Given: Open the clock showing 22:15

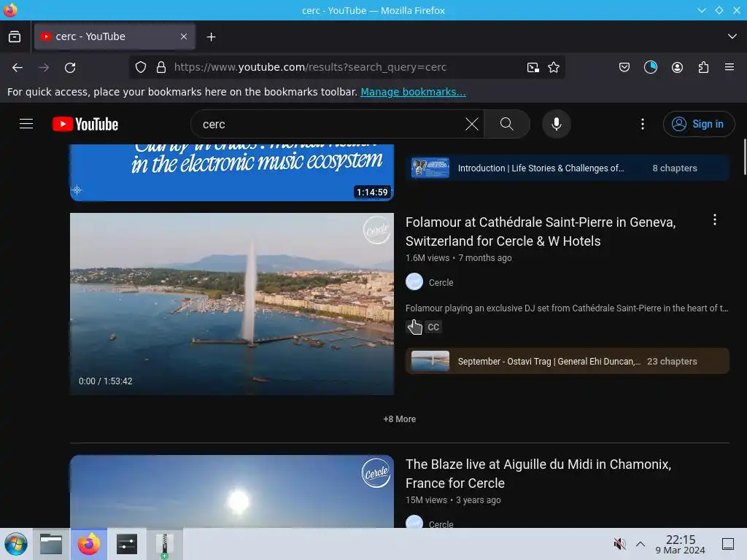Looking at the screenshot, I should (680, 544).
